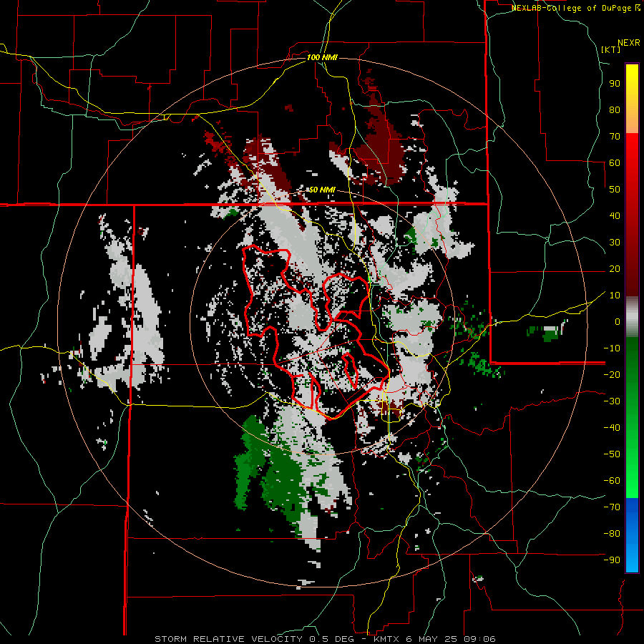Click the 20 value on the velocity scale
This screenshot has width=644, height=644.
(x=615, y=268)
